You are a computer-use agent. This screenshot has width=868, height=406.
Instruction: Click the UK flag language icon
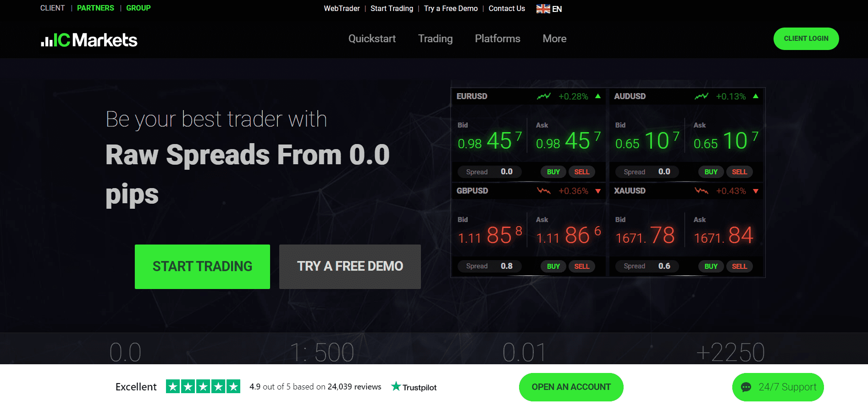[x=543, y=9]
